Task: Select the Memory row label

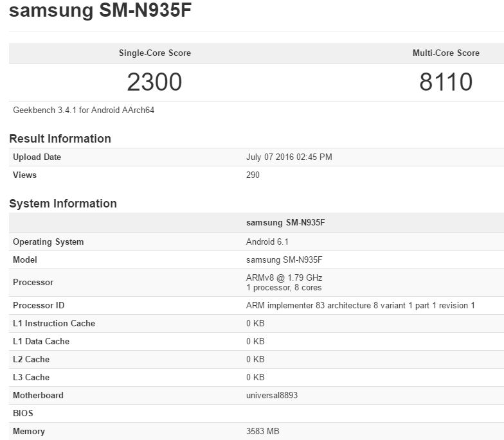Action: click(x=28, y=432)
